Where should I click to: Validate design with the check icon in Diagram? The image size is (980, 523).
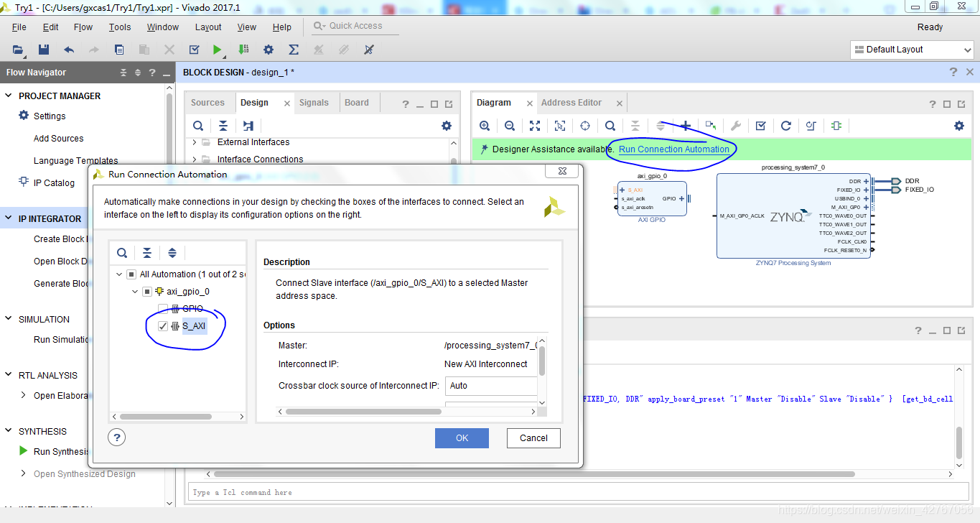point(761,126)
